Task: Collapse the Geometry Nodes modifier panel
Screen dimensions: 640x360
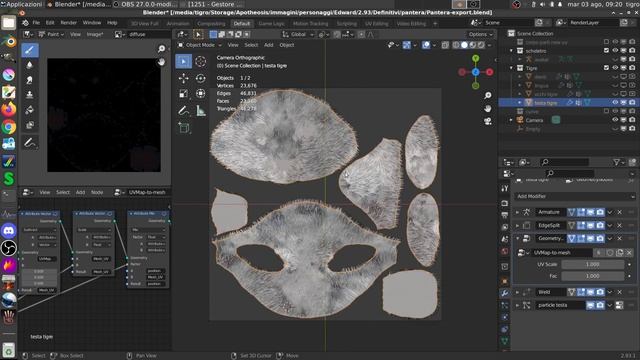Action: 518,238
